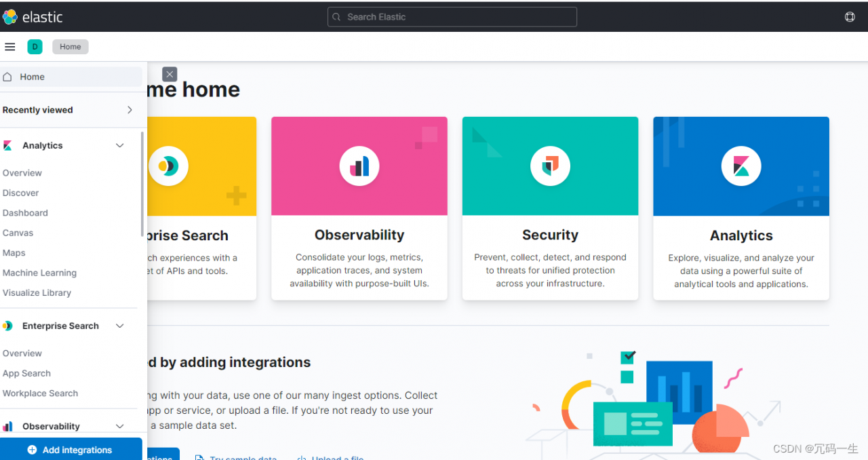Open Dashboard in the sidebar
The height and width of the screenshot is (460, 868).
25,212
